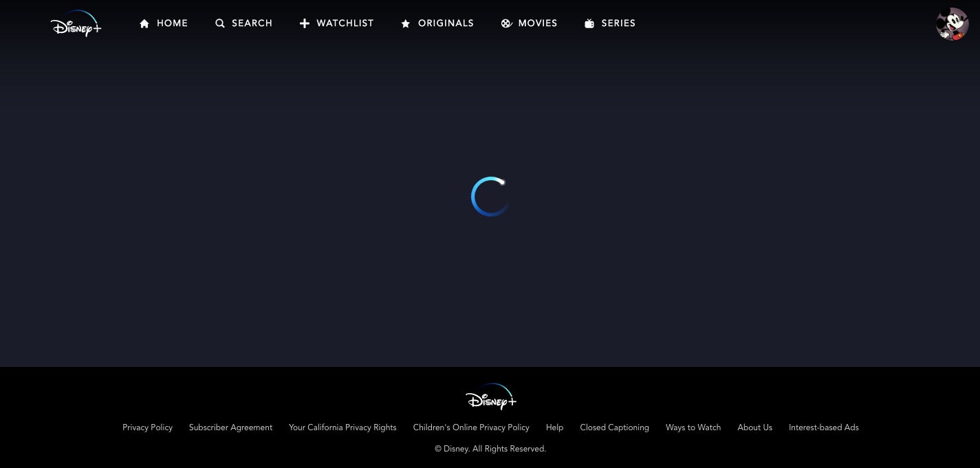Open the SEARCH menu label
Viewport: 980px width, 468px height.
pos(252,23)
